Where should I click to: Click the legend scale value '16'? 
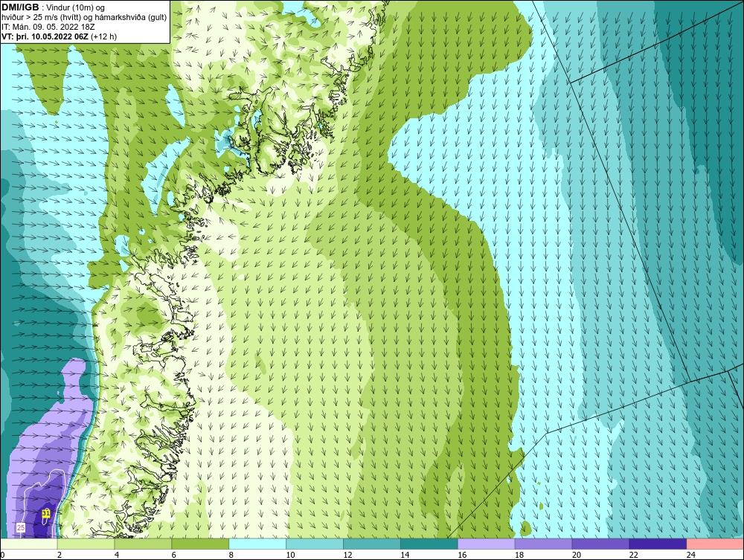tap(462, 555)
